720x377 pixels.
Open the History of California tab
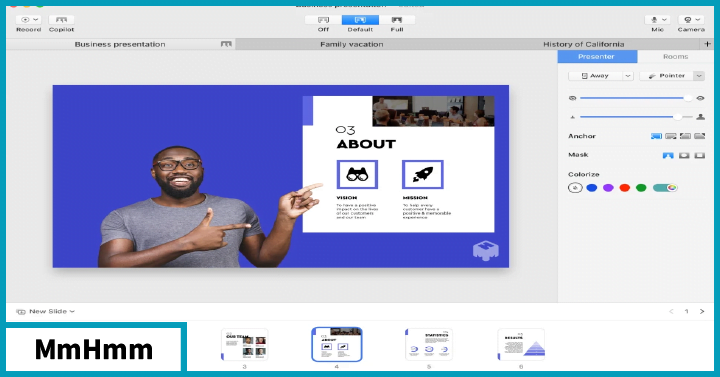point(584,44)
